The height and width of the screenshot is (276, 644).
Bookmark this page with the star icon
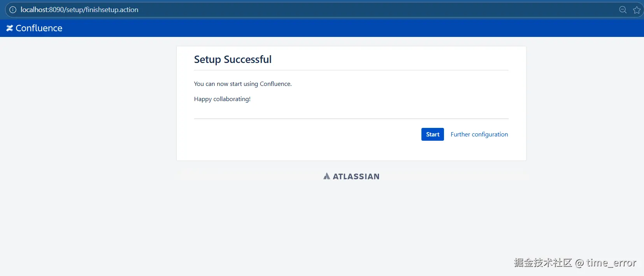point(637,10)
